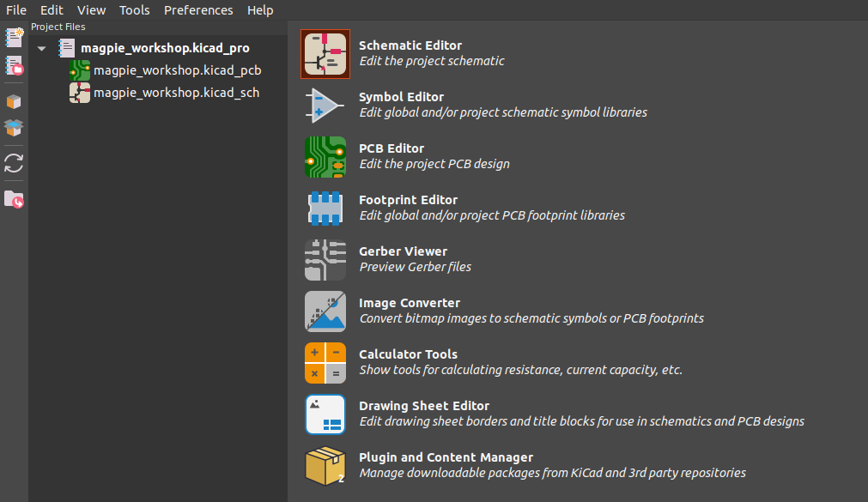This screenshot has width=868, height=502.
Task: Open the Calculator Tools icon
Action: tap(325, 363)
